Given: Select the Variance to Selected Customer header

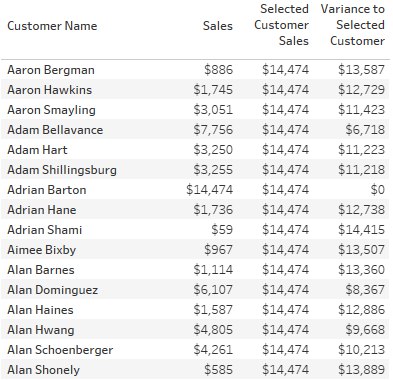Looking at the screenshot, I should [353, 25].
